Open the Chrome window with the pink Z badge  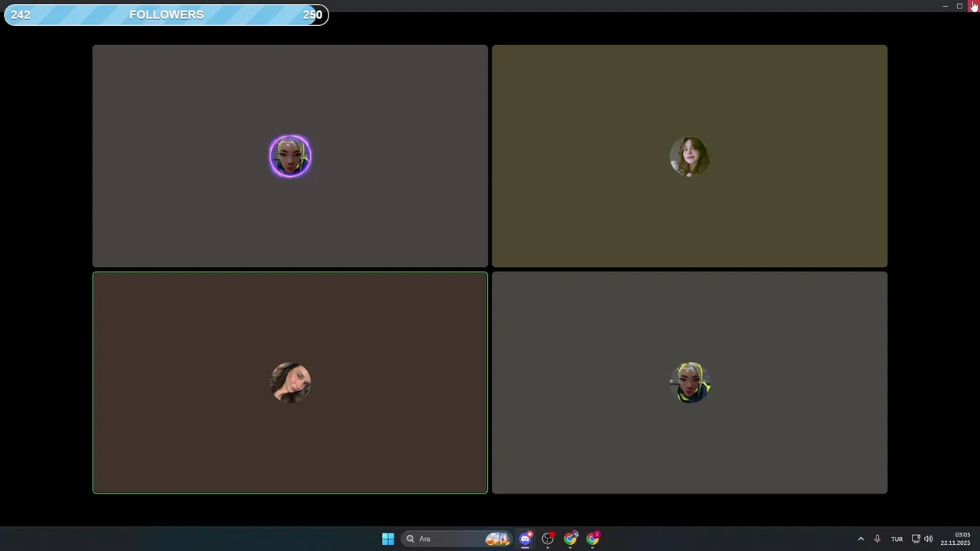coord(593,539)
